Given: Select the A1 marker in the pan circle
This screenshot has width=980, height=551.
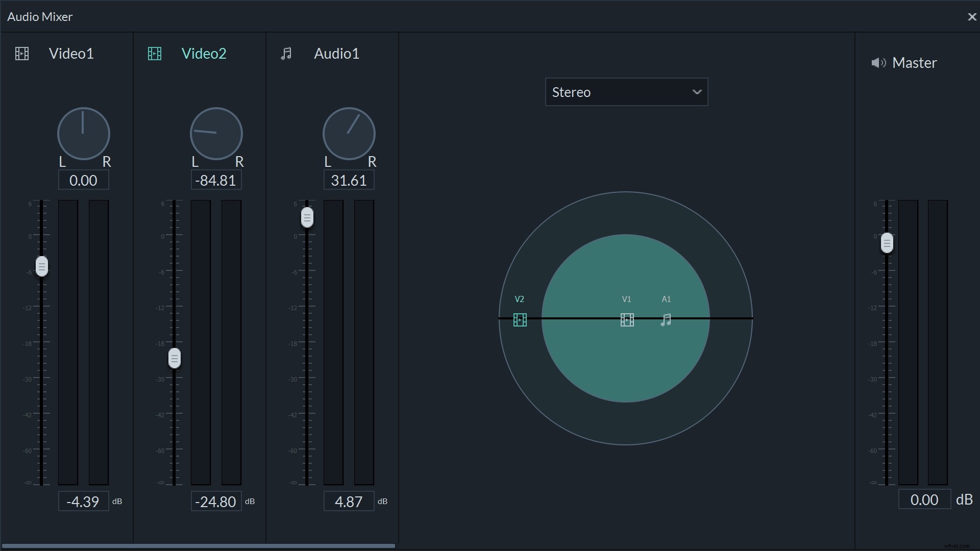Looking at the screenshot, I should pyautogui.click(x=666, y=320).
